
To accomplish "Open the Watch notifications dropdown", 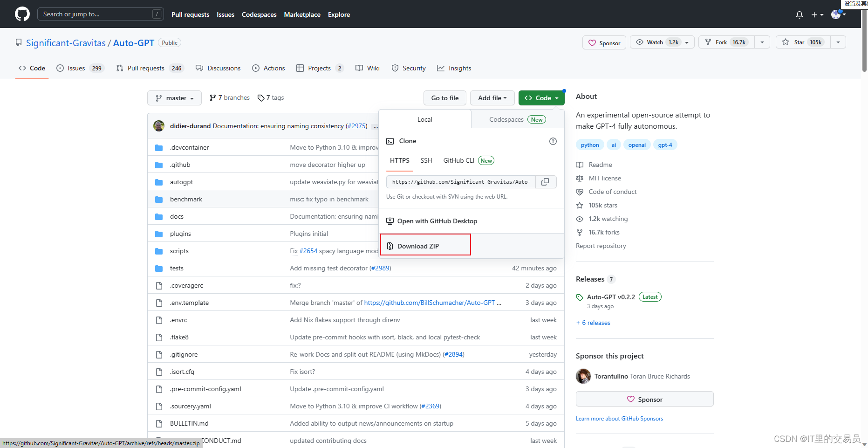I will 662,42.
